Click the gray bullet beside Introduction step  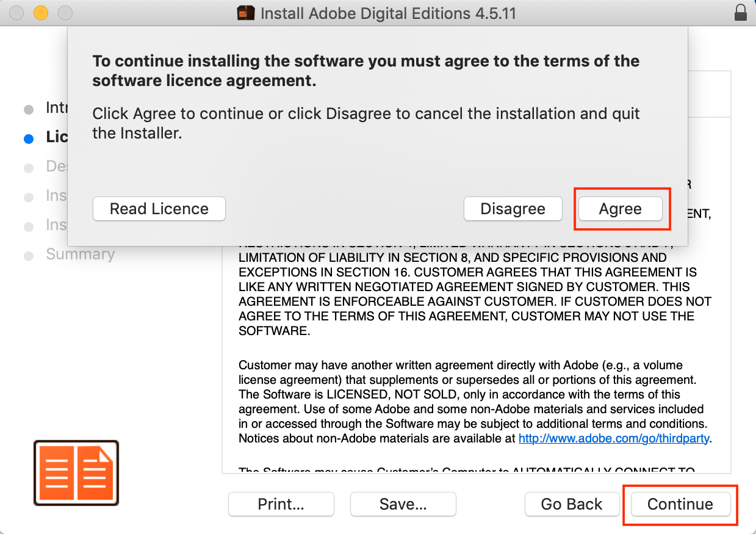(29, 110)
